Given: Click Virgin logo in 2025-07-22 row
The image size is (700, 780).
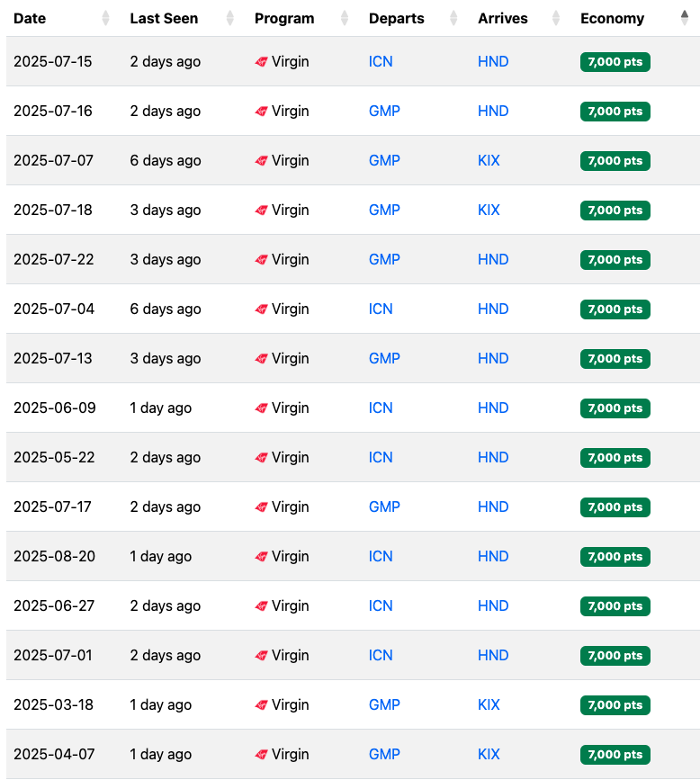Looking at the screenshot, I should click(261, 260).
